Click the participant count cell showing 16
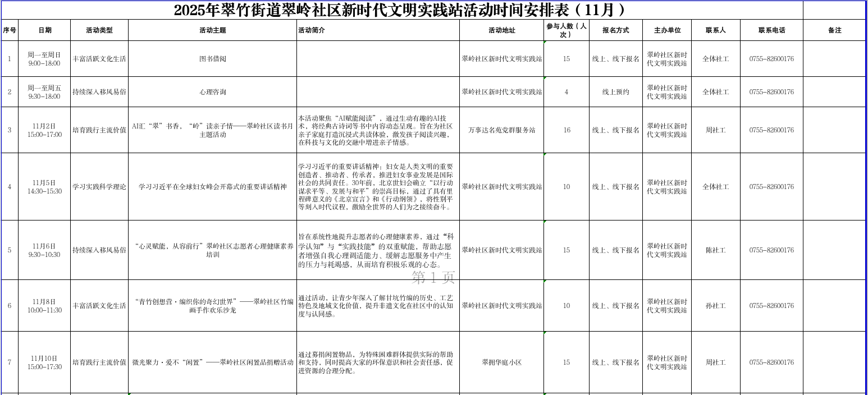 [566, 130]
